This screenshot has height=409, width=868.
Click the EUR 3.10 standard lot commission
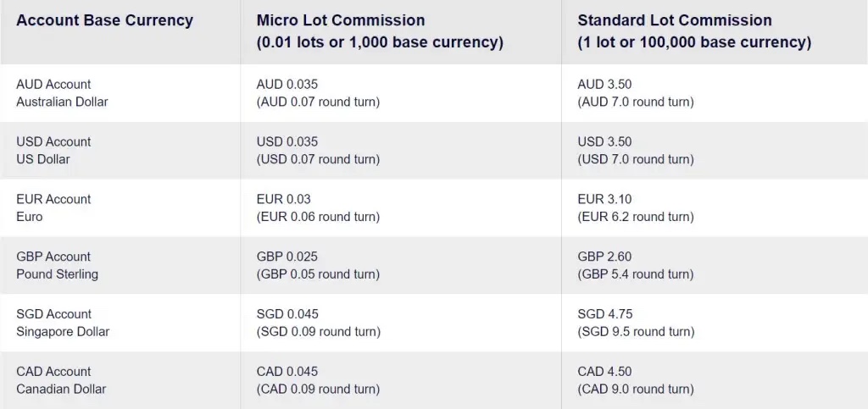[604, 199]
